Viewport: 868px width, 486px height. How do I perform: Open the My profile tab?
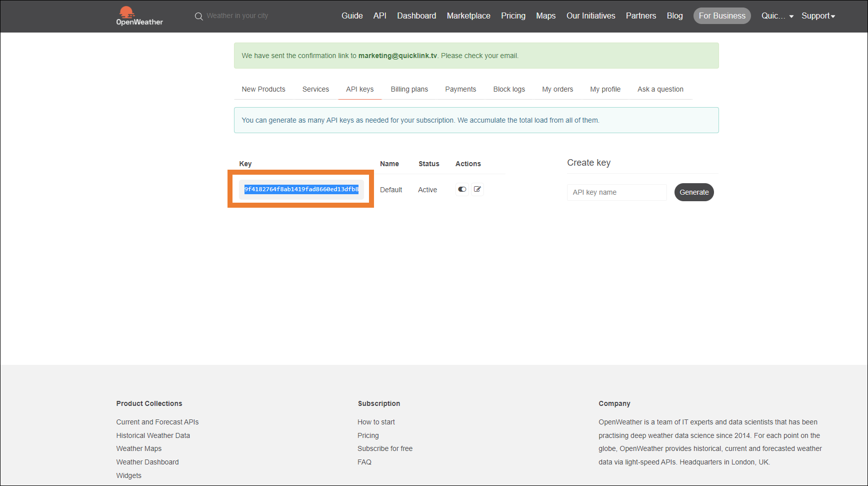point(605,89)
